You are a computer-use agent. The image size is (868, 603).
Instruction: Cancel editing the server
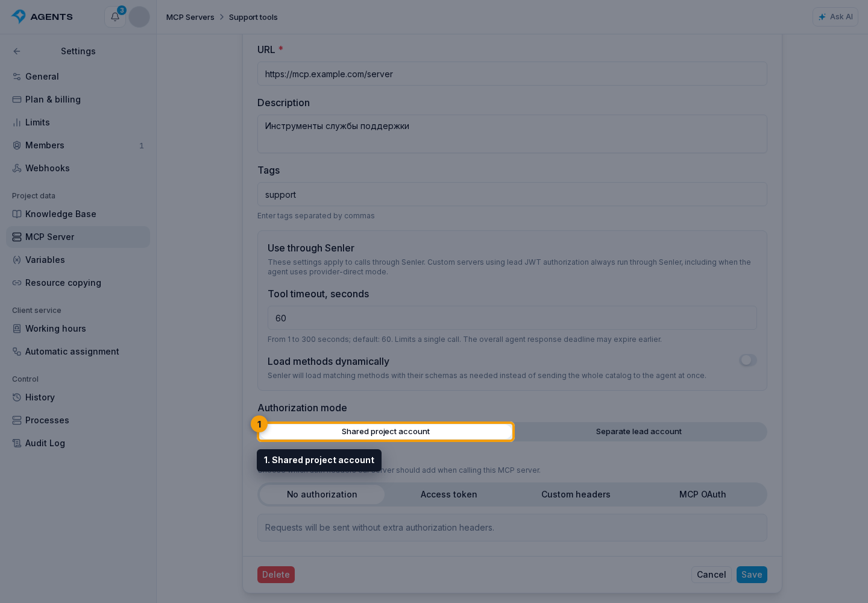pyautogui.click(x=711, y=575)
